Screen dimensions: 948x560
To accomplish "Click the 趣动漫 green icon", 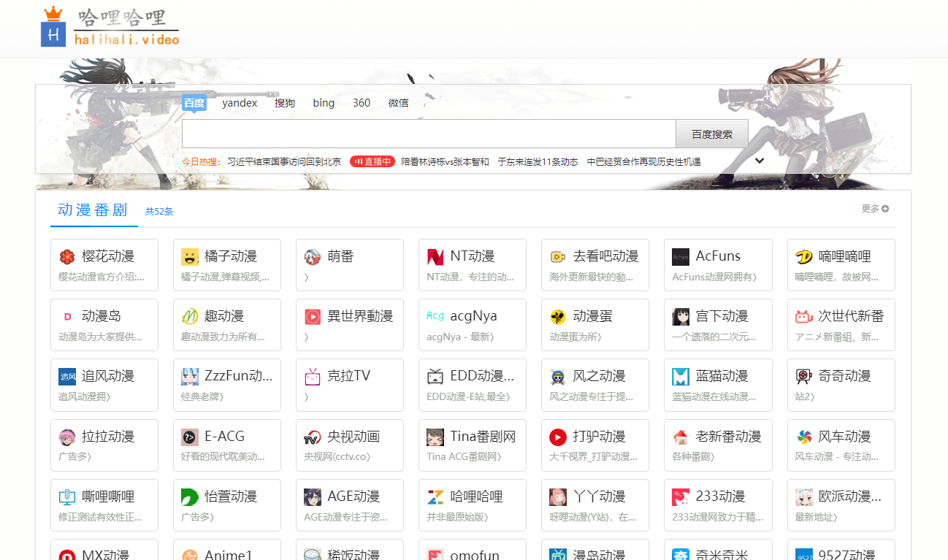I will pos(190,317).
